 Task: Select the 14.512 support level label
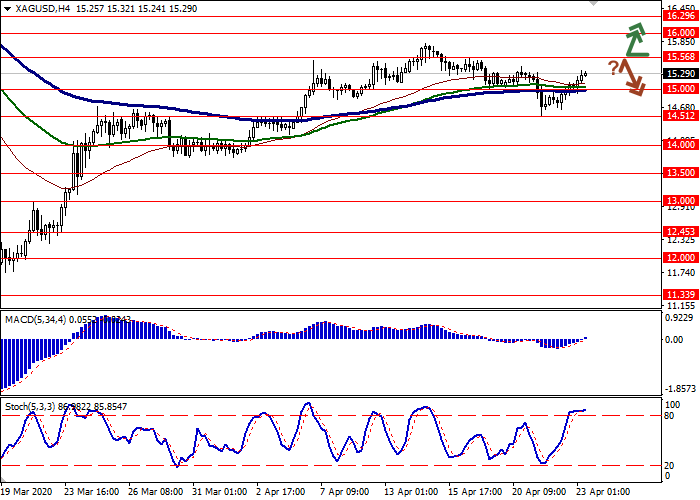pos(680,116)
